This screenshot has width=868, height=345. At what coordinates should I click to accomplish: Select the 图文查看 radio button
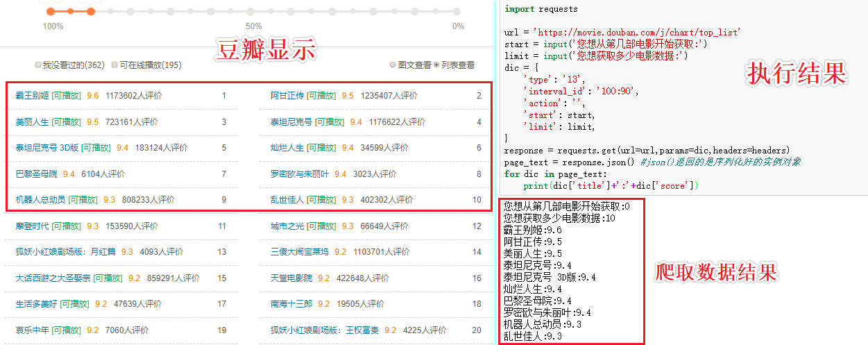(x=393, y=65)
